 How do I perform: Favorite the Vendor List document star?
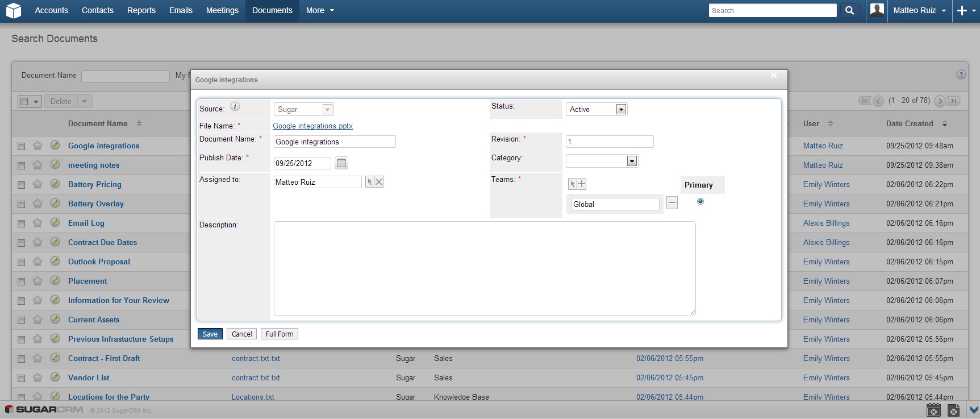coord(37,377)
